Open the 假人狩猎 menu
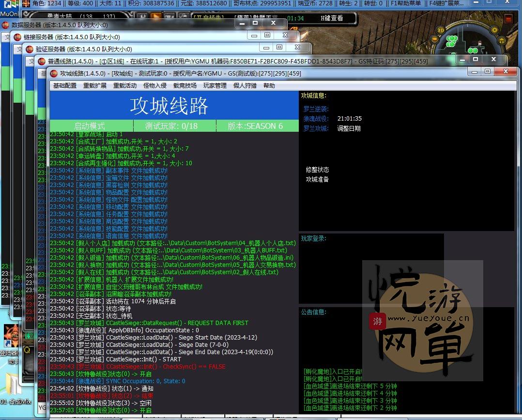This screenshot has height=420, width=522. tap(245, 86)
